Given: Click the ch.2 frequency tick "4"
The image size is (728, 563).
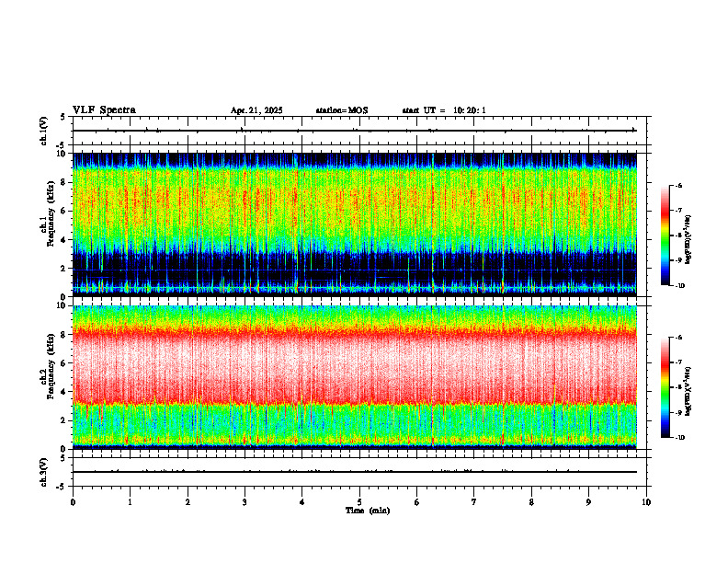Looking at the screenshot, I should click(x=64, y=392).
